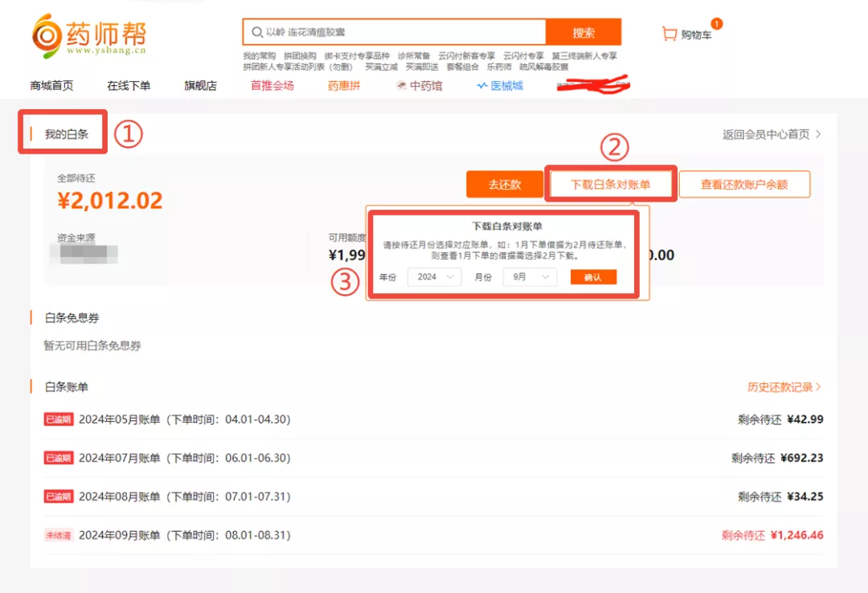Click the 我的常购 quick link
Screen dimensions: 868x593
click(x=259, y=56)
